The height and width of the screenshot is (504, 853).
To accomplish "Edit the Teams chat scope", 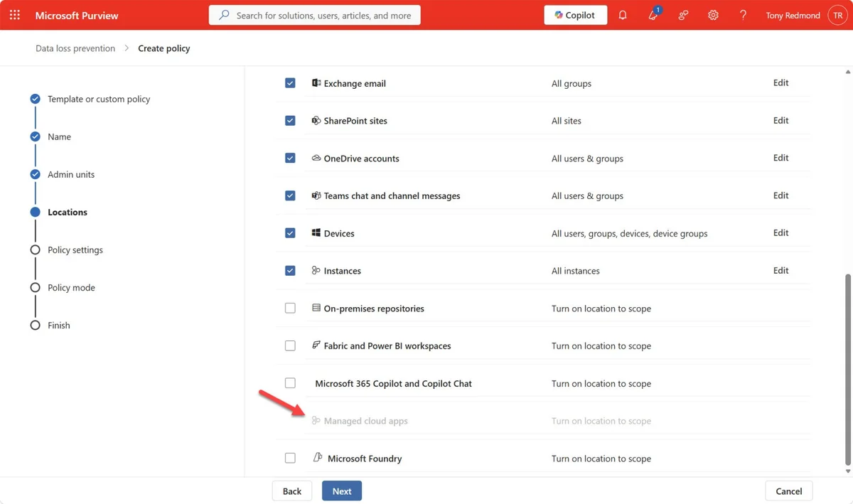I will click(780, 195).
